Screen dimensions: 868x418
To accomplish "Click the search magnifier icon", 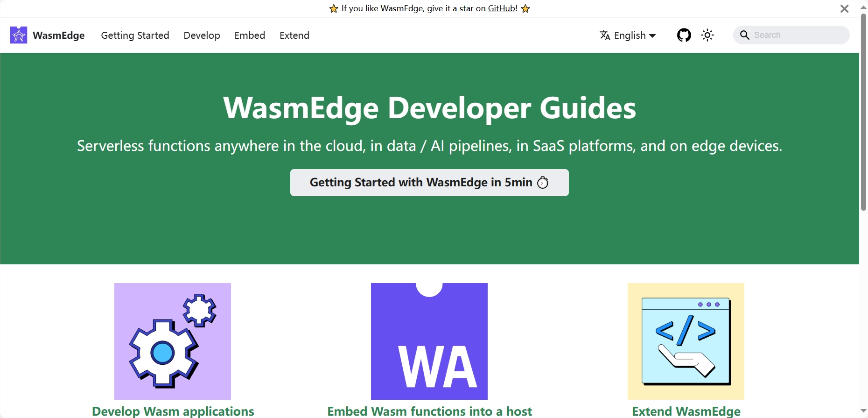I will click(745, 35).
